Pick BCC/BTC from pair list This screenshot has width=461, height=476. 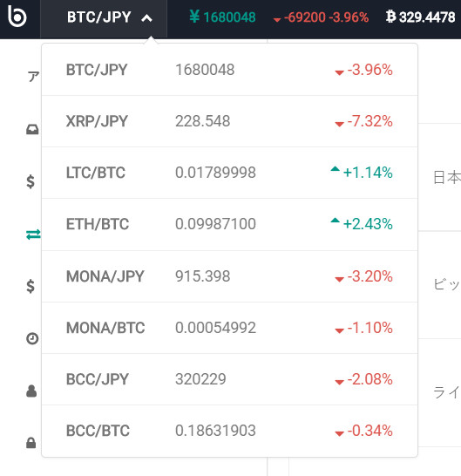click(230, 431)
